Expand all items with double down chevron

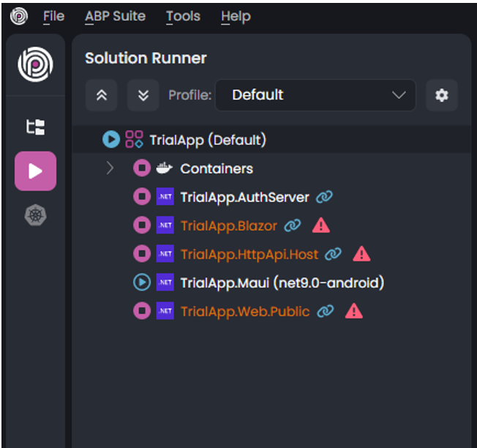(x=143, y=95)
